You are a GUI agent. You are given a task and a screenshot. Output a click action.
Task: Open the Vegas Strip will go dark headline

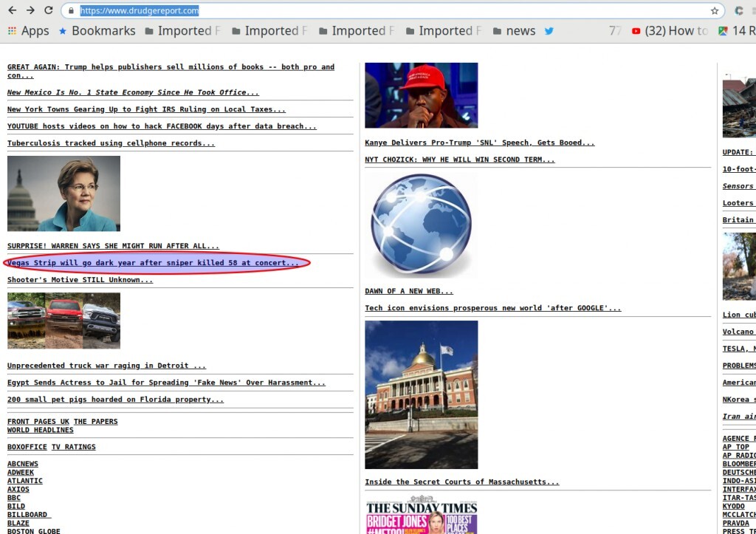(153, 263)
